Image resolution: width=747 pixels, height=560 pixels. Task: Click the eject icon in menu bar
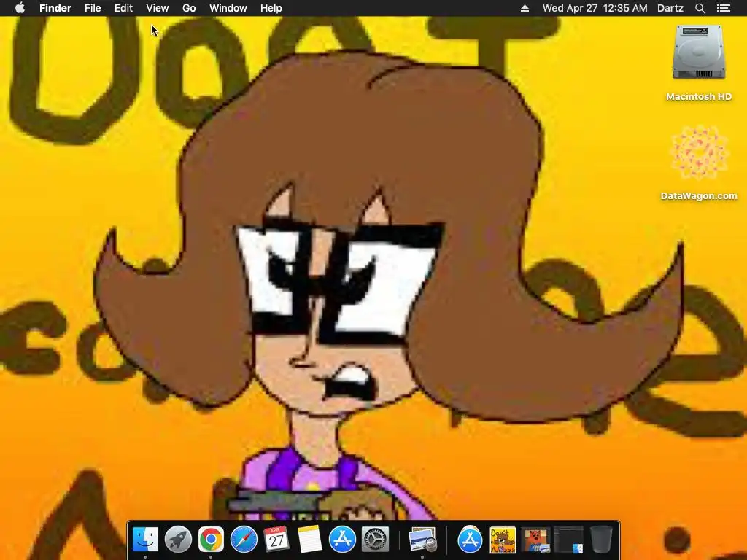(x=525, y=8)
